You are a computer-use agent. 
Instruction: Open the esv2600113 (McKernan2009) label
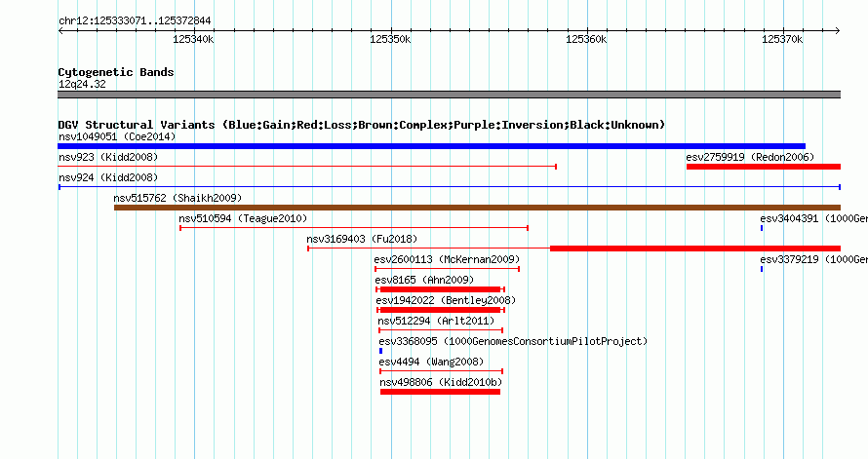(x=447, y=259)
